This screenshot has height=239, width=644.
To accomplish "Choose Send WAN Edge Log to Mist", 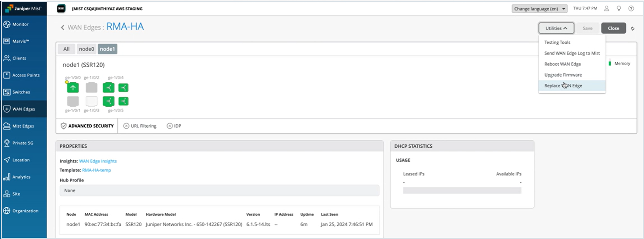I will 572,53.
